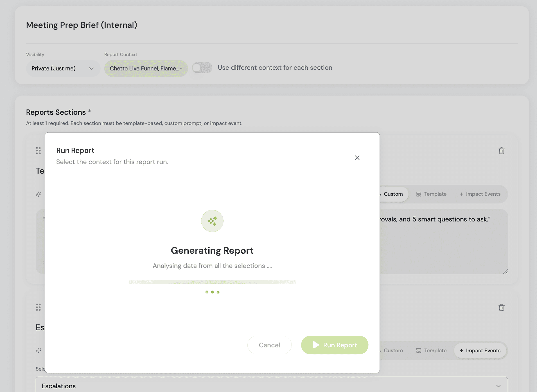The width and height of the screenshot is (537, 392).
Task: Open the Report Context selector
Action: coord(146,68)
